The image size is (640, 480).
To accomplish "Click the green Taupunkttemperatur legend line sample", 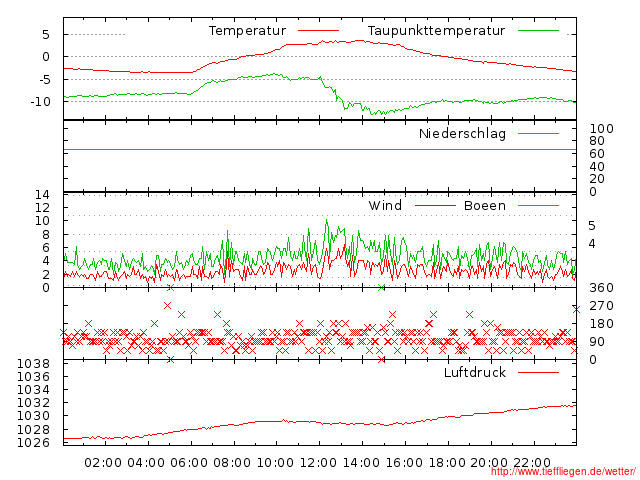I will click(x=538, y=31).
